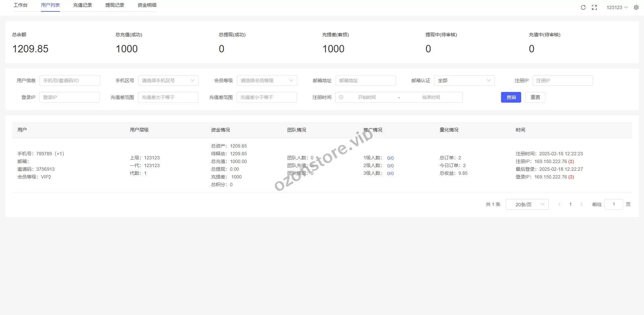Switch to the 工作台 tab
This screenshot has width=644, height=315.
coord(20,5)
